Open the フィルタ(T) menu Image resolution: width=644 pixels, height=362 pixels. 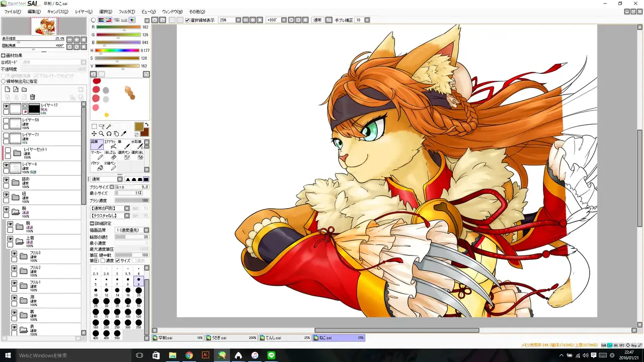pyautogui.click(x=126, y=12)
